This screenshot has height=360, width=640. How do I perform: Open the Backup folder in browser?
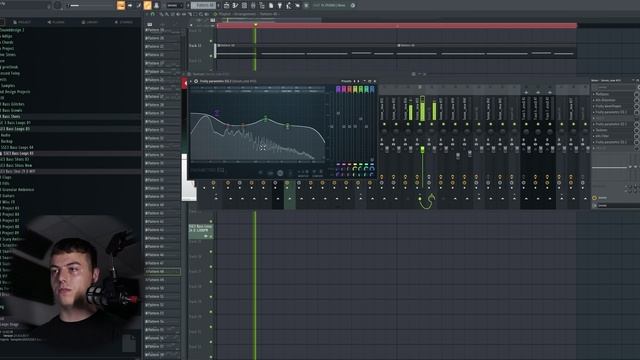click(x=6, y=141)
